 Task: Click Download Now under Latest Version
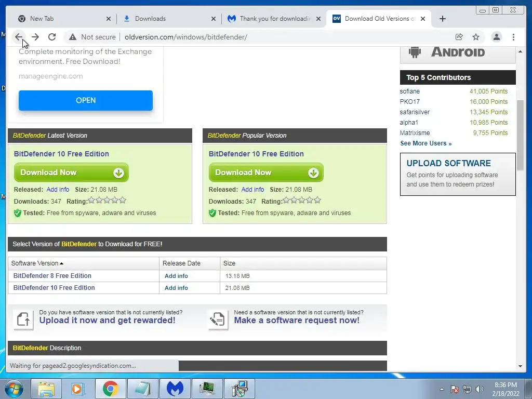[x=71, y=172]
